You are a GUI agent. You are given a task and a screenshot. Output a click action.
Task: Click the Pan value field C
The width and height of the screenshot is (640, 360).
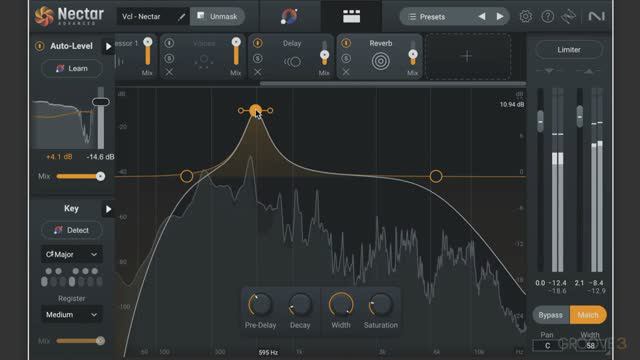click(x=547, y=346)
